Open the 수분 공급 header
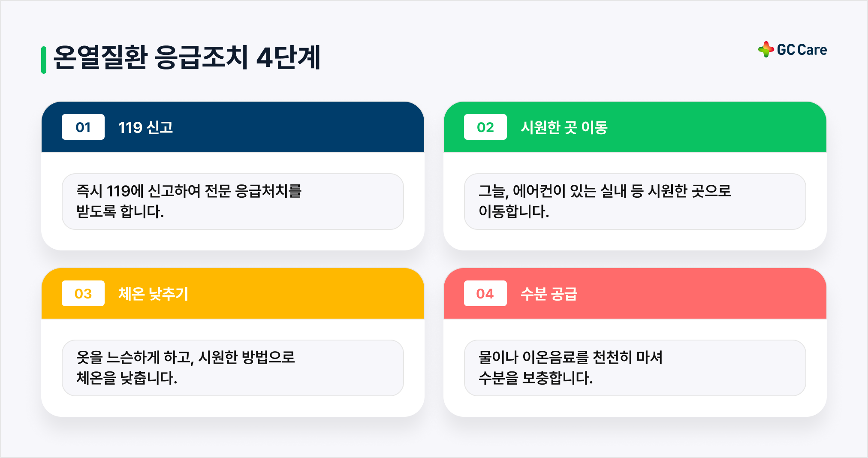Viewport: 868px width, 458px height. 549,294
